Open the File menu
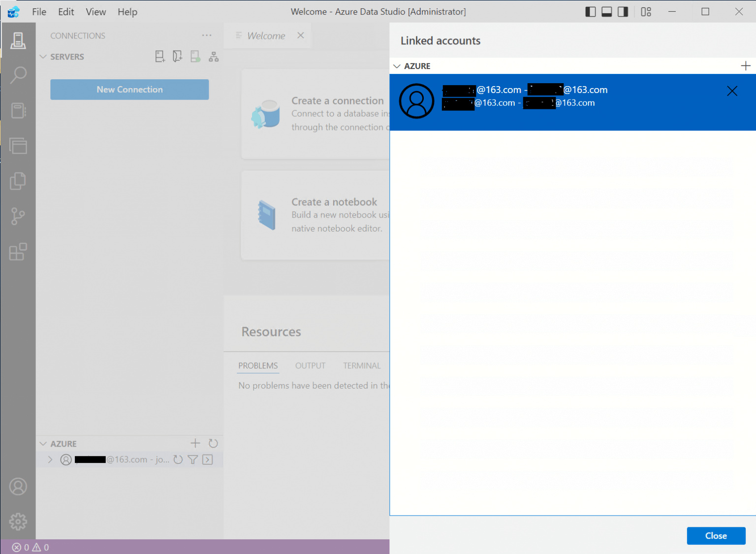Viewport: 756px width, 554px height. pyautogui.click(x=39, y=12)
